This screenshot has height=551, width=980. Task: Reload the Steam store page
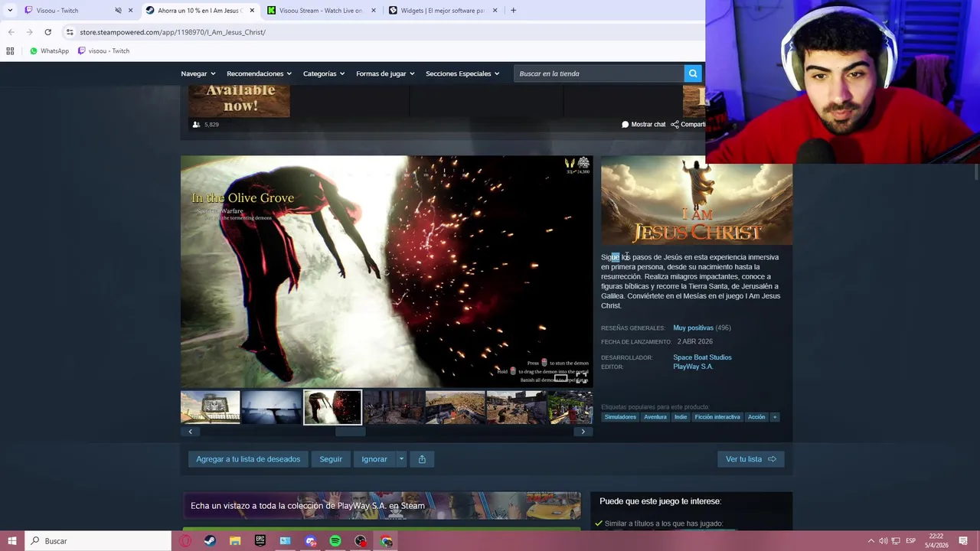[47, 32]
